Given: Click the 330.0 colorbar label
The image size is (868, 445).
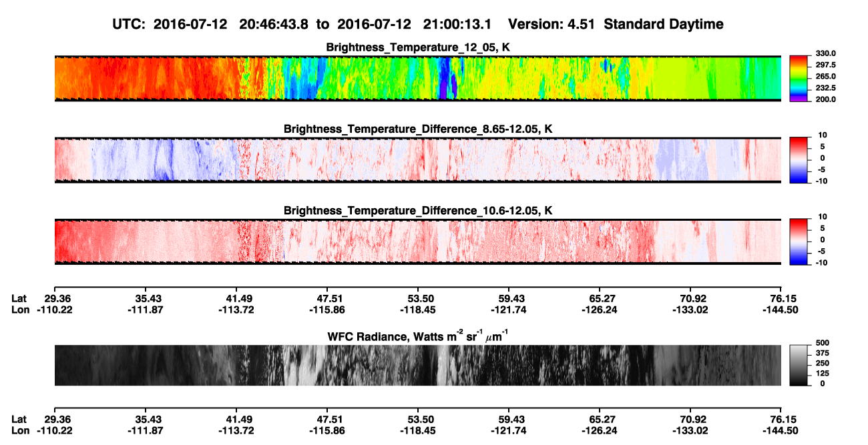Looking at the screenshot, I should (826, 53).
